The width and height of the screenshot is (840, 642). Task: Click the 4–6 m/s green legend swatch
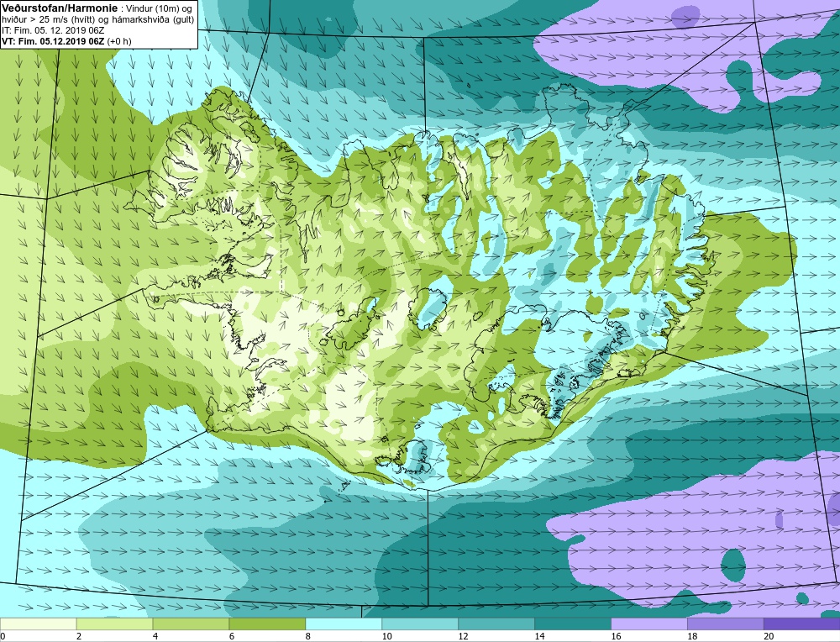tap(191, 624)
